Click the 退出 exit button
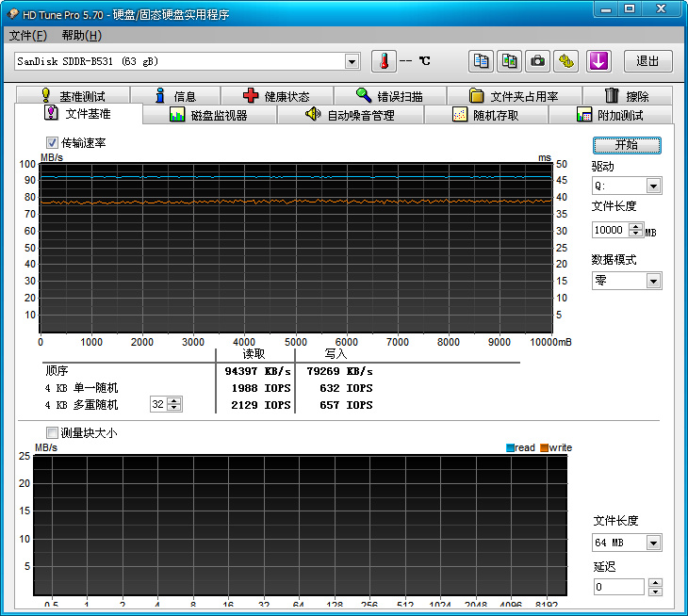 [648, 61]
